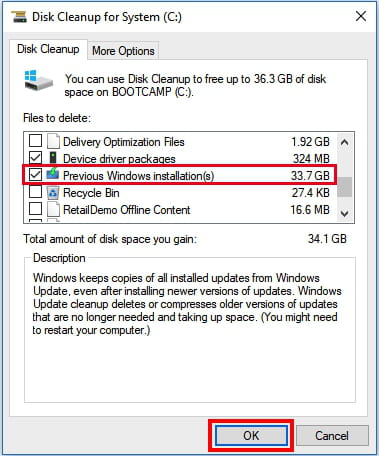Viewport: 379px width, 456px height.
Task: Click the 1.92 GB size value
Action: pos(310,142)
